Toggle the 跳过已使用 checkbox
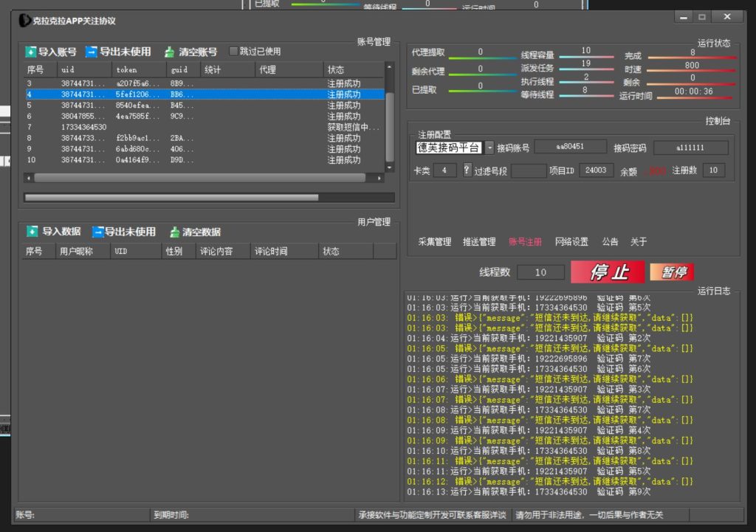This screenshot has height=532, width=756. tap(234, 52)
